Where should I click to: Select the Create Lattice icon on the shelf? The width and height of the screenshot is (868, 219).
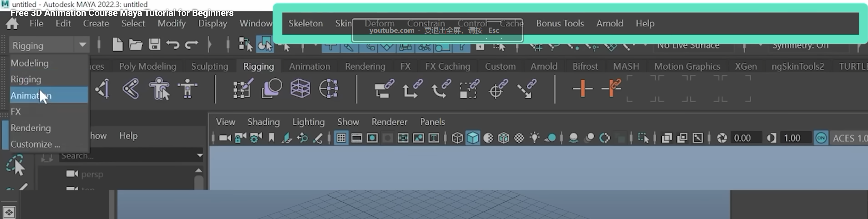pyautogui.click(x=300, y=89)
